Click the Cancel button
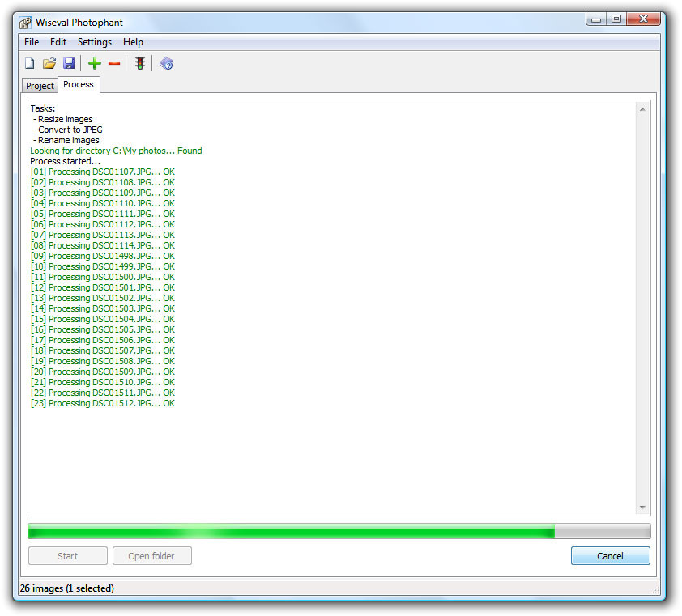Image resolution: width=682 pixels, height=616 pixels. pos(610,556)
